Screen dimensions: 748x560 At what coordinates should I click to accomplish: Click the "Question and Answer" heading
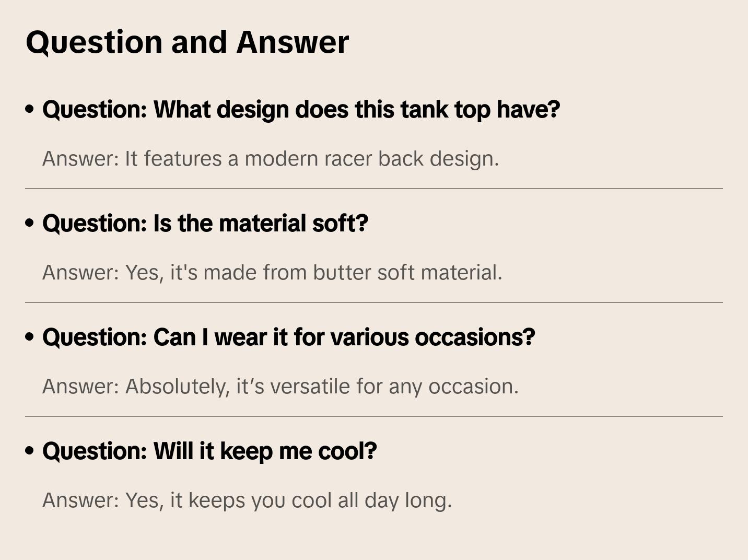click(187, 42)
